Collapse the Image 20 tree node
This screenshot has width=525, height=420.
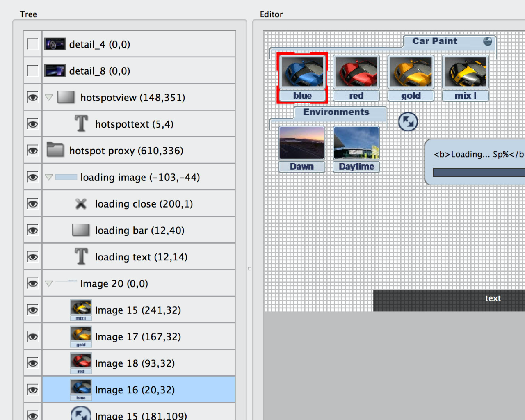(x=49, y=283)
